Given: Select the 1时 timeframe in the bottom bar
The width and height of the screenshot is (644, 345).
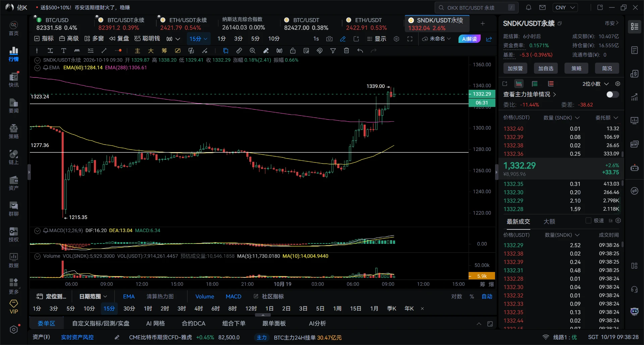Looking at the screenshot, I should (x=148, y=308).
